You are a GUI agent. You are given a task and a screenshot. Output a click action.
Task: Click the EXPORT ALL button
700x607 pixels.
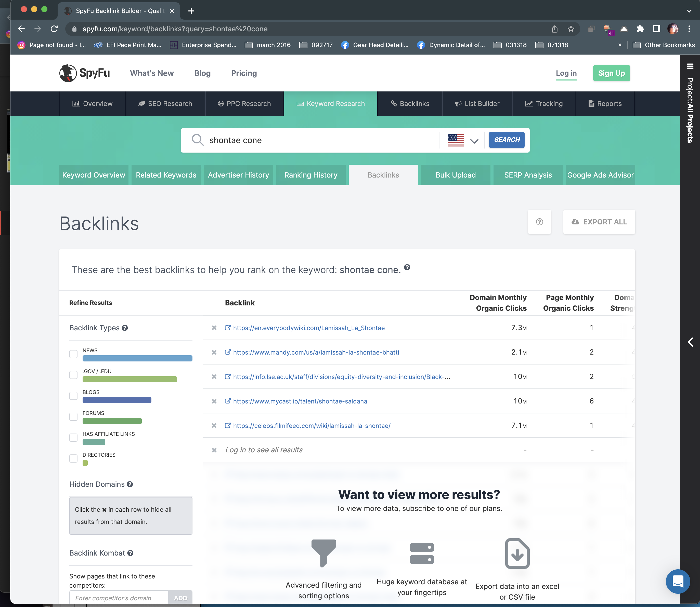pyautogui.click(x=599, y=222)
